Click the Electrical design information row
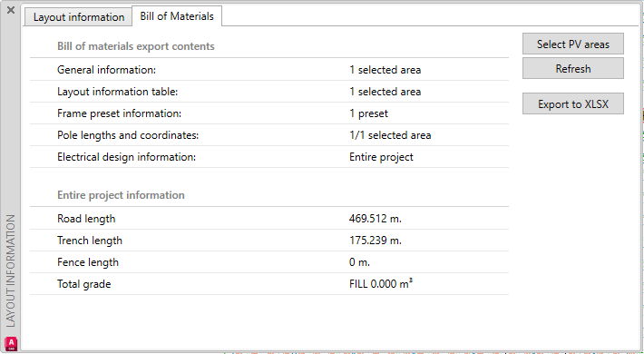The width and height of the screenshot is (644, 354). click(269, 157)
